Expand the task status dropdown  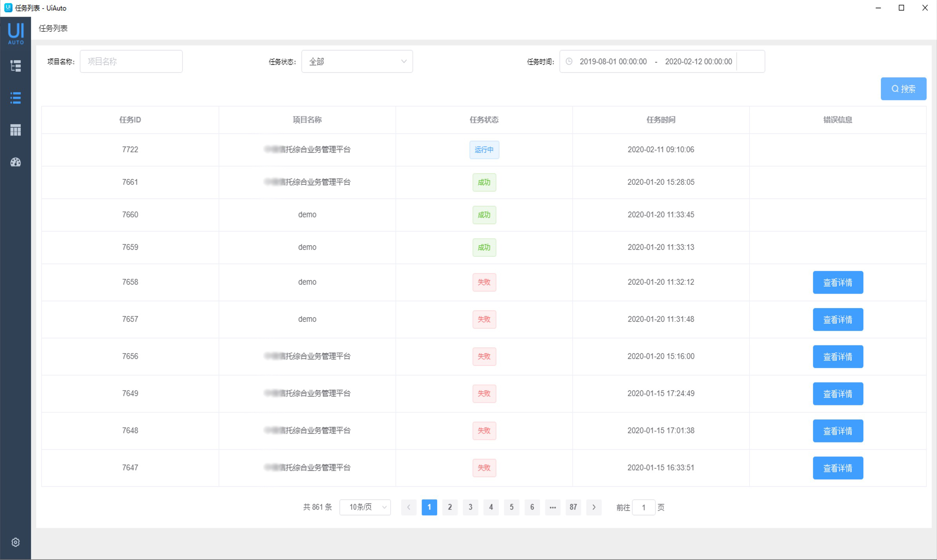[357, 61]
